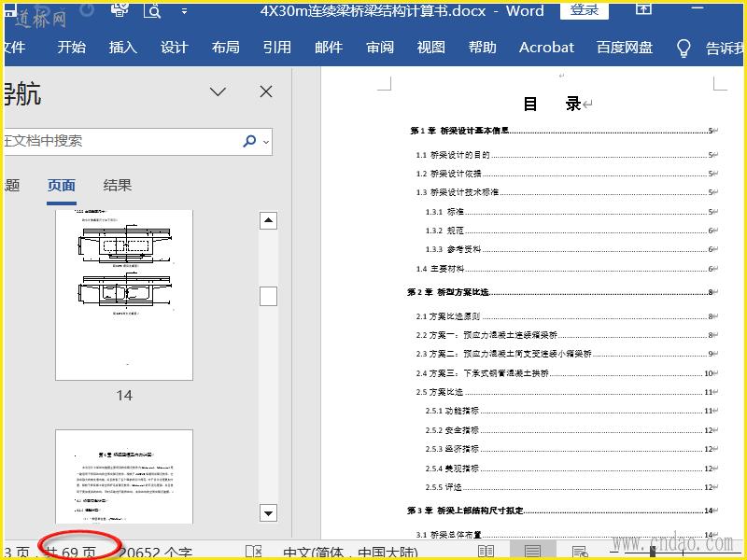This screenshot has height=560, width=747.
Task: Click TOC entry 1.3.2 规范
Action: 571,231
